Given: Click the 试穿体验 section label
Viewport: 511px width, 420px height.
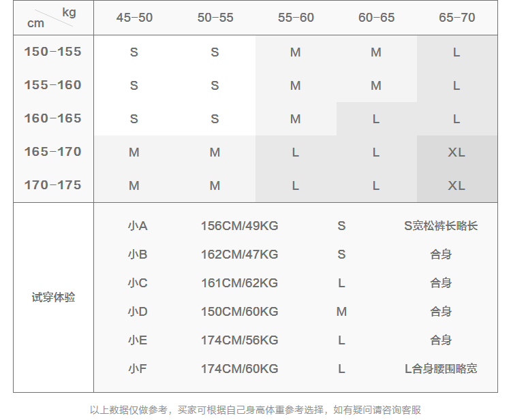Looking at the screenshot, I should coord(53,297).
